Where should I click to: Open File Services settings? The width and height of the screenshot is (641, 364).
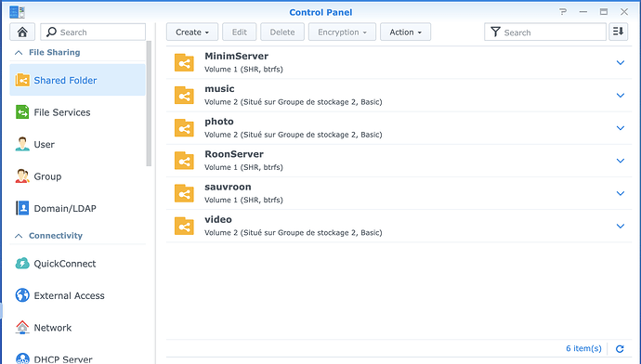(77, 112)
